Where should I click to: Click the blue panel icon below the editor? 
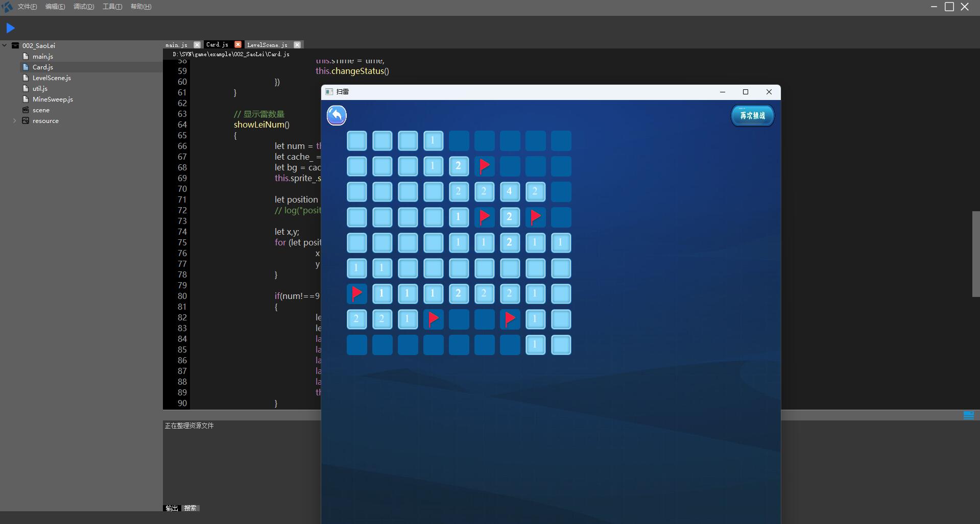[969, 415]
